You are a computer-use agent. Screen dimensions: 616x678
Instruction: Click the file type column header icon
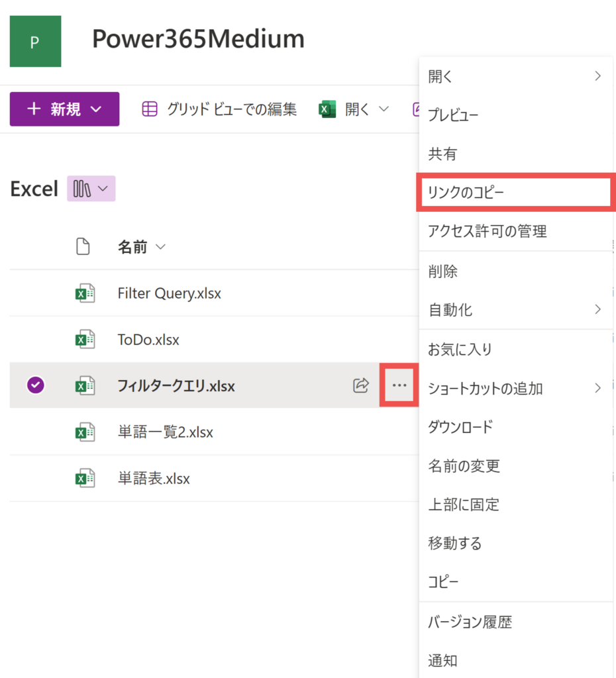(x=83, y=248)
